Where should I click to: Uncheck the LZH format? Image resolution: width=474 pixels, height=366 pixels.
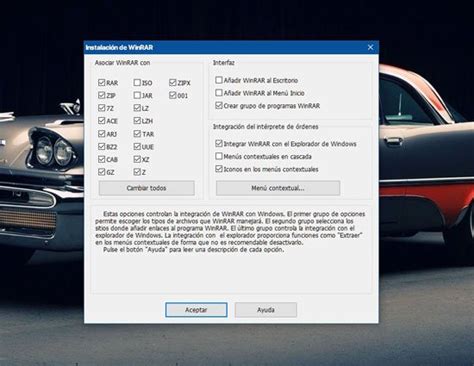(x=137, y=120)
